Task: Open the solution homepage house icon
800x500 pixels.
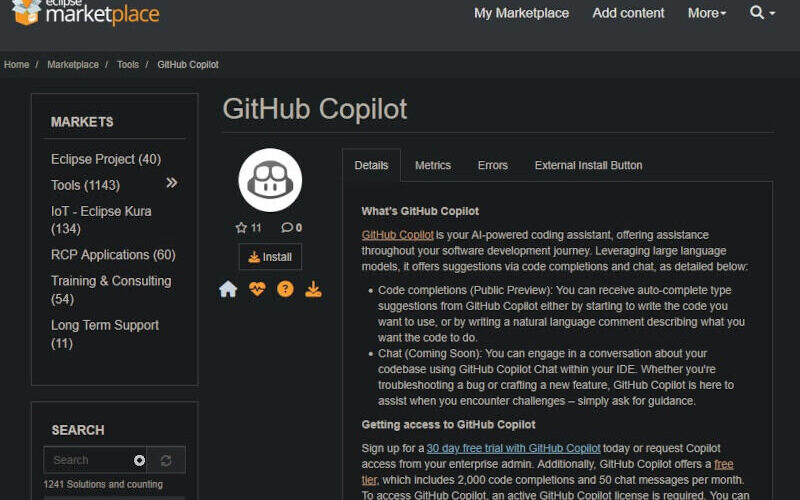Action: tap(228, 289)
